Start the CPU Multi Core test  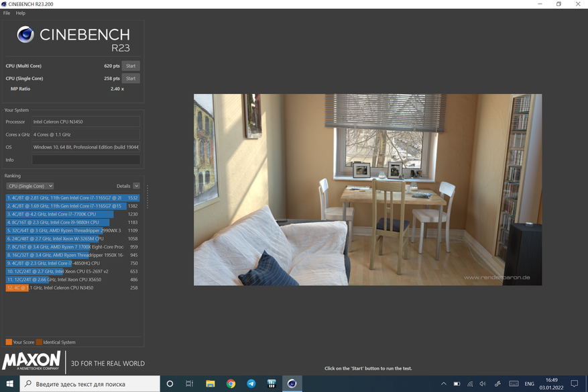[131, 66]
